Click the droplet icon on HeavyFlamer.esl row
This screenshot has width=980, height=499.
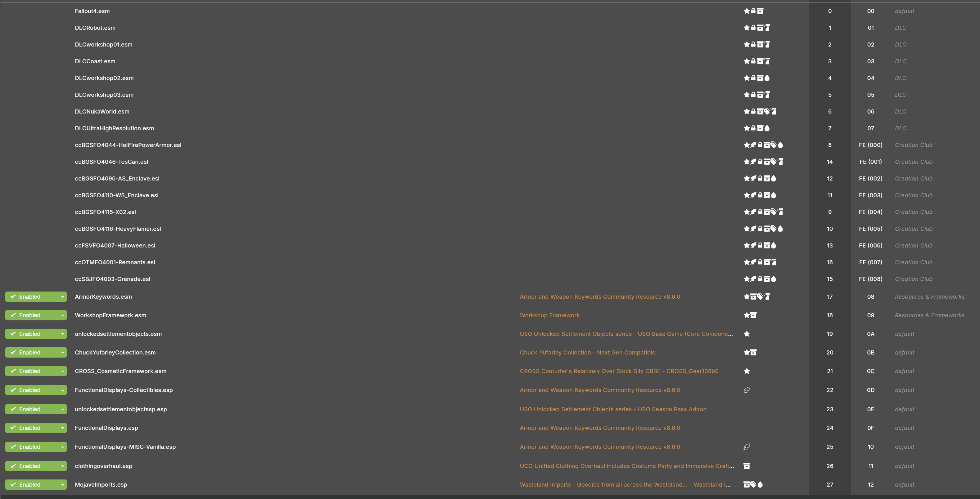tap(780, 228)
